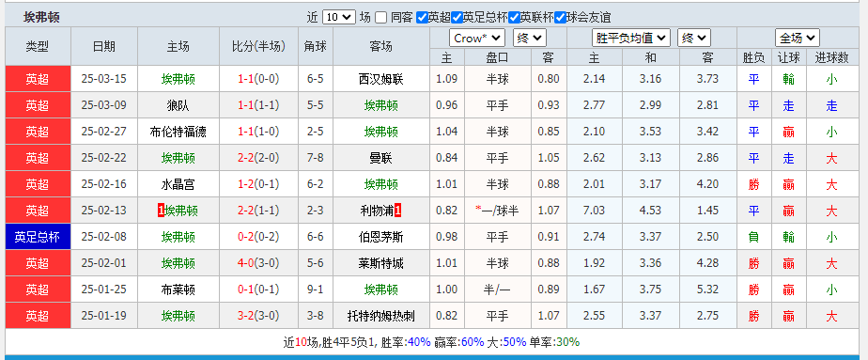868x360 pixels.
Task: Click the 赢率:60% summary text
Action: click(459, 342)
